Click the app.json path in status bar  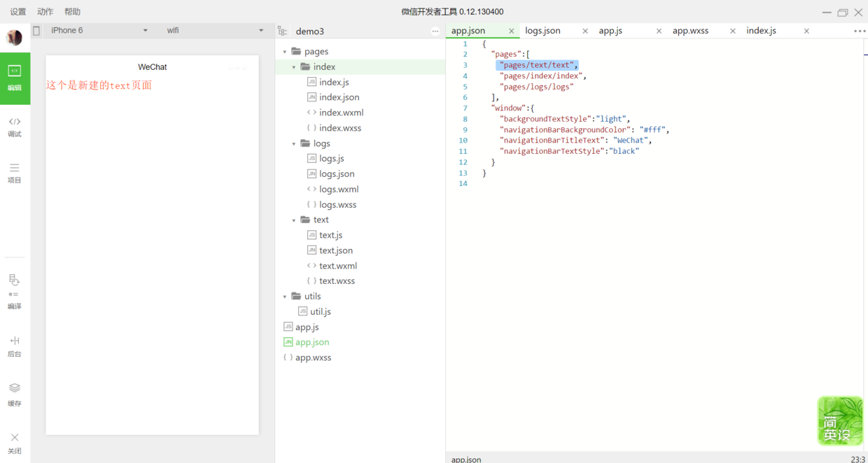coord(466,460)
